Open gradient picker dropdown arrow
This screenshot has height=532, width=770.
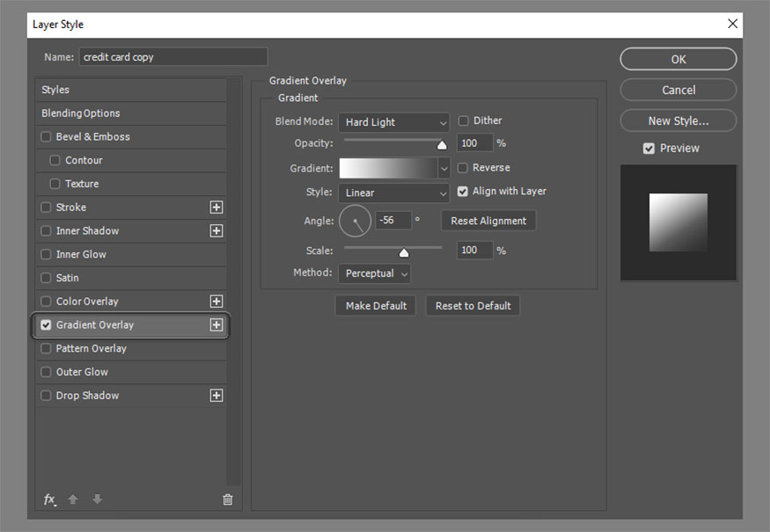tap(444, 168)
